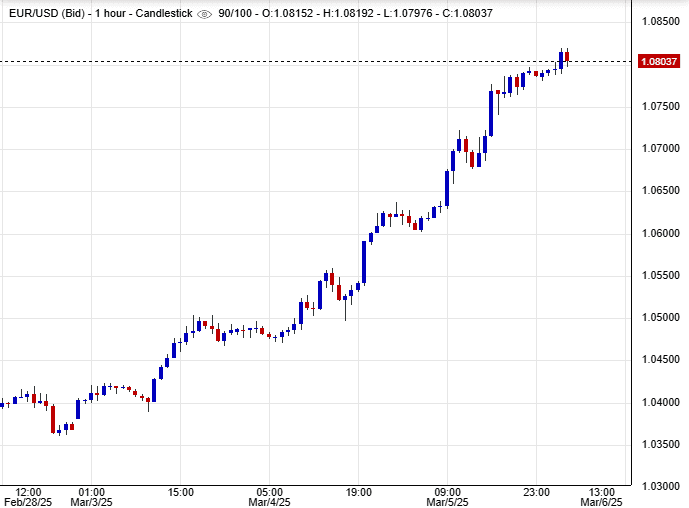Viewport: 689px width, 508px height.
Task: Click the 1.07500 price axis label
Action: [660, 106]
